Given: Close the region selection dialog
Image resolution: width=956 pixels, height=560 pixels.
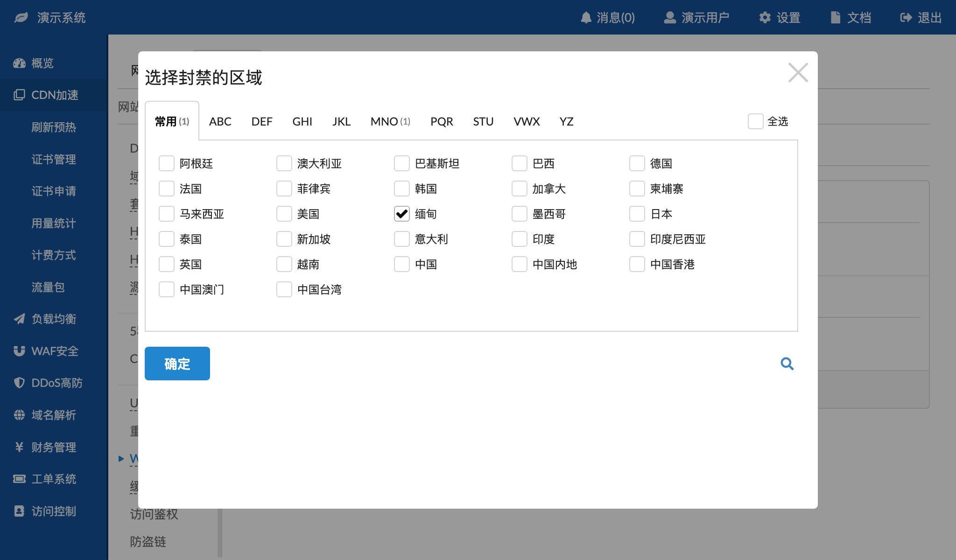Looking at the screenshot, I should pos(798,73).
